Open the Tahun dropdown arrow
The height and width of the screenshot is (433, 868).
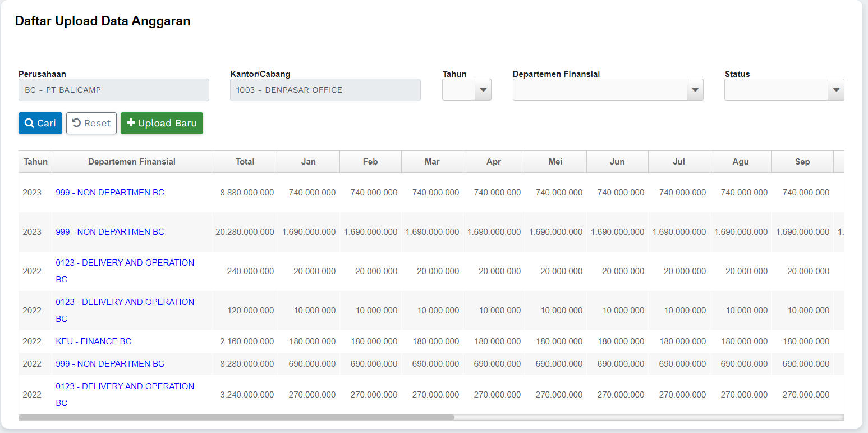[x=483, y=90]
